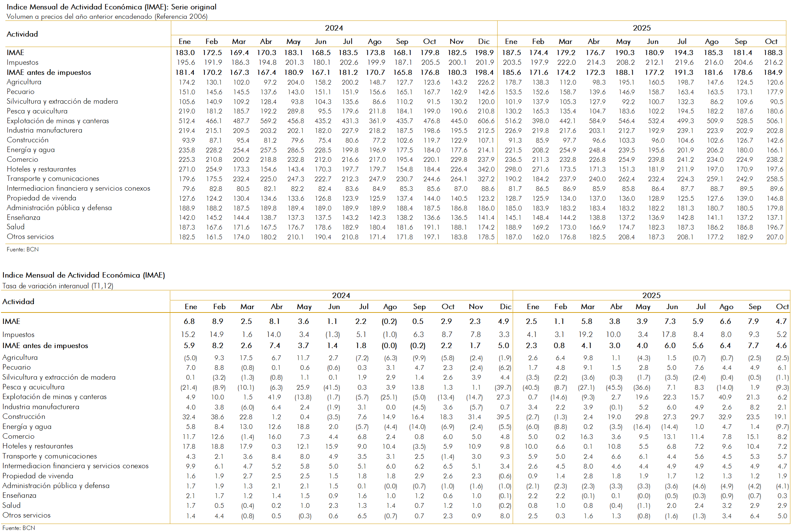Click the 'Oct' 2025 column header in bottom table

pos(782,307)
